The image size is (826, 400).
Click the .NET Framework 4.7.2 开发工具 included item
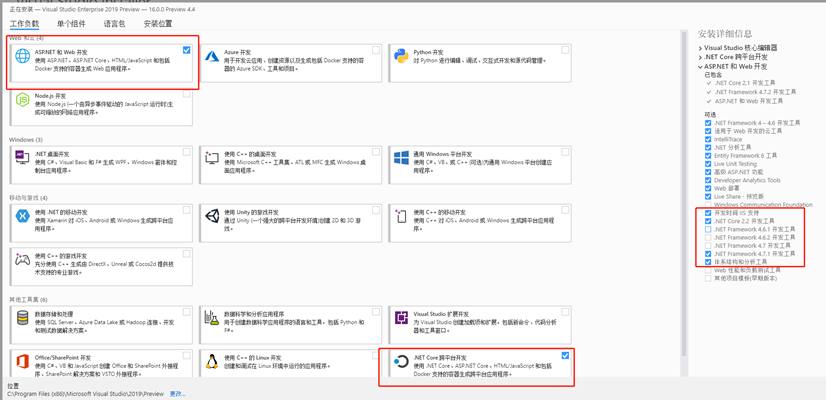tap(755, 92)
